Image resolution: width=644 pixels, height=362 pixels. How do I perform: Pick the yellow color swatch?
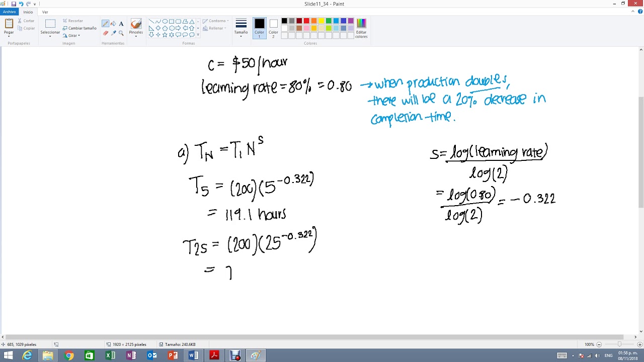pos(321,21)
